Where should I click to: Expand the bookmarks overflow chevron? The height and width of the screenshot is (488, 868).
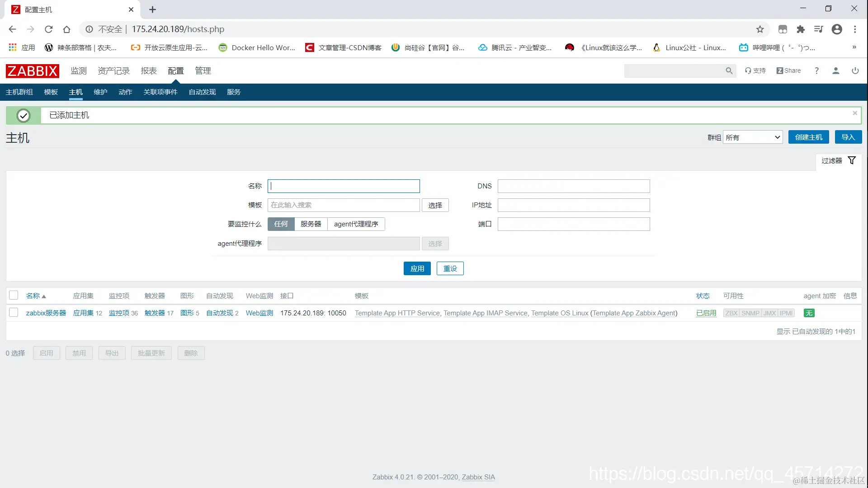tap(854, 47)
